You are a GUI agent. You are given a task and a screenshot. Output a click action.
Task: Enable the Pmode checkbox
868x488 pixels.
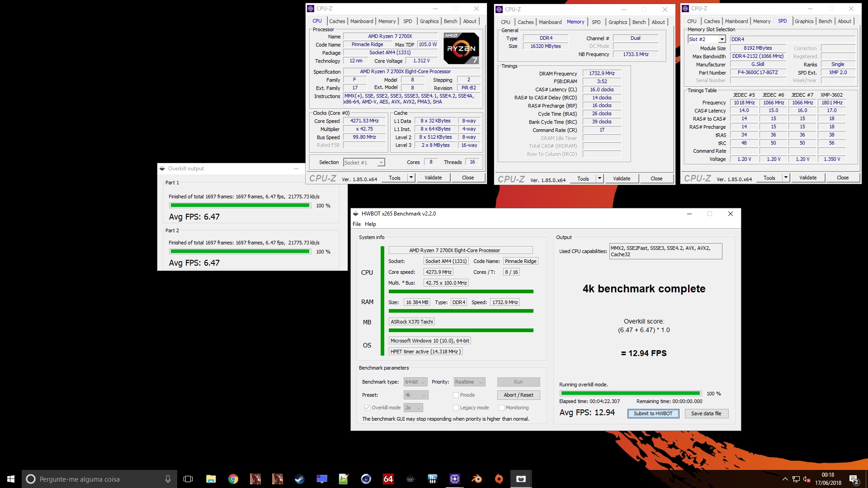tap(456, 395)
